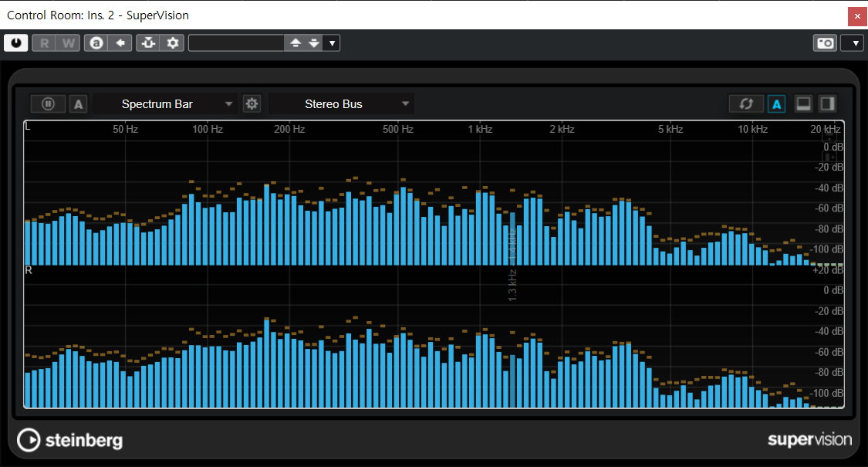This screenshot has width=868, height=467.
Task: Open the module settings gear icon
Action: [252, 103]
